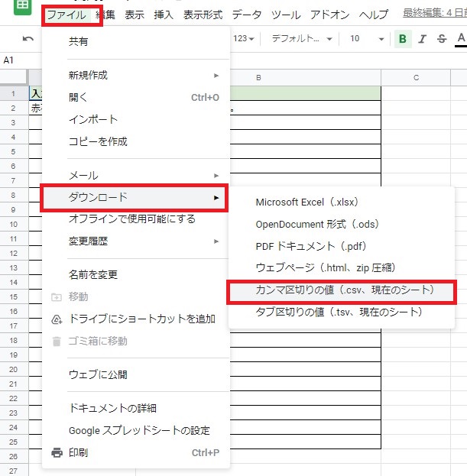This screenshot has height=476, width=467.
Task: Click the underlined A text color button
Action: click(460, 39)
